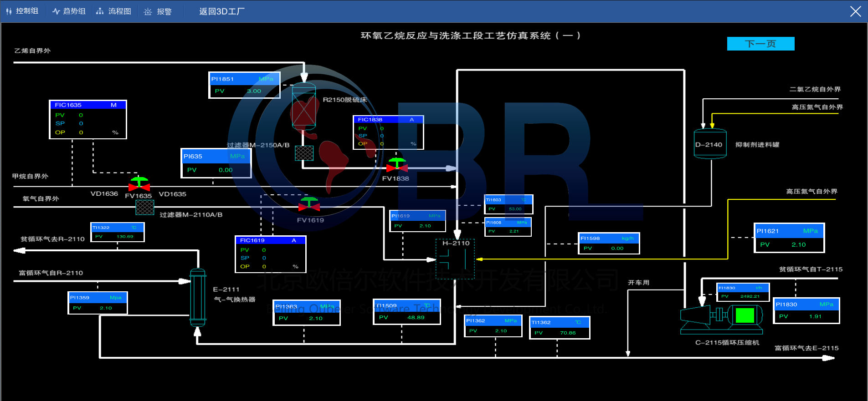This screenshot has height=401, width=868.
Task: Click the M-2110A/B filter icon
Action: (x=145, y=208)
